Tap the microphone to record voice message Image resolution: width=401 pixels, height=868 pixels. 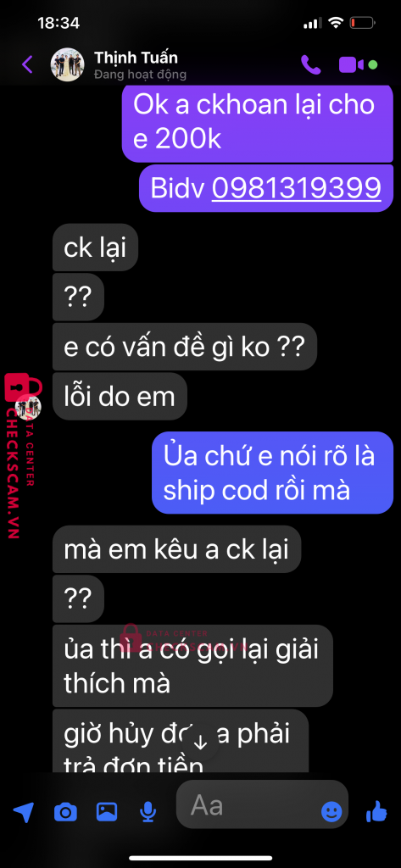tap(148, 812)
